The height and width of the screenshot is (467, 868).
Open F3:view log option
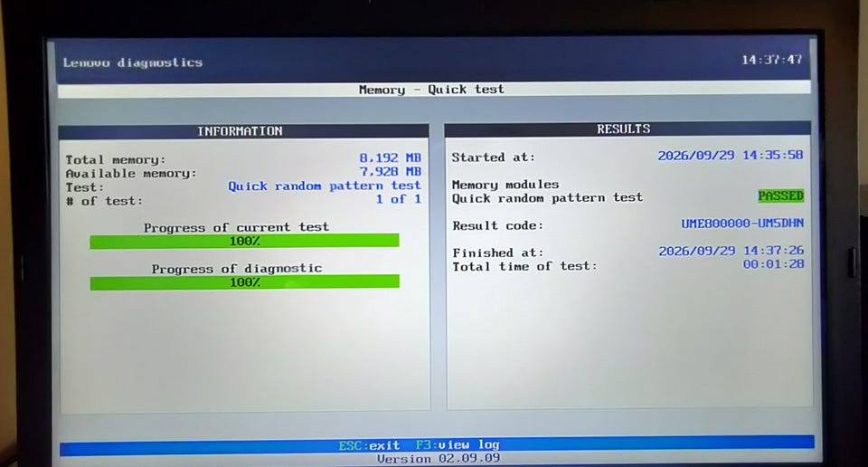pyautogui.click(x=458, y=445)
